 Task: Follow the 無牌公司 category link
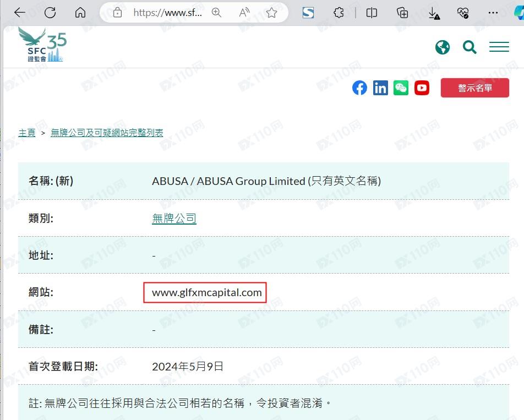click(174, 219)
